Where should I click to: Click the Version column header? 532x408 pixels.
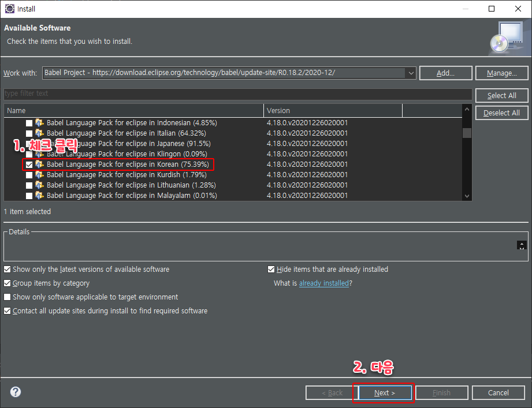333,111
